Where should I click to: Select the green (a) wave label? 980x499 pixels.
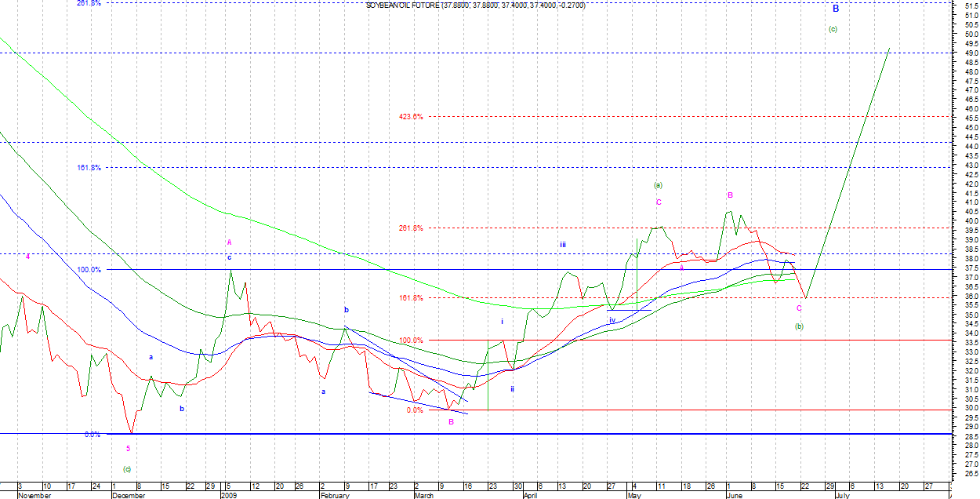(x=658, y=185)
